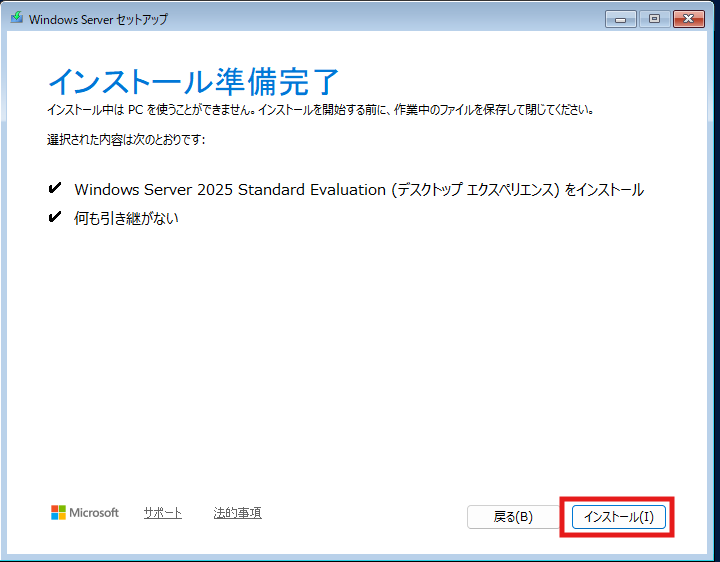The height and width of the screenshot is (562, 720).
Task: Click the インストール中は PC を使うことができません notice
Action: 320,110
